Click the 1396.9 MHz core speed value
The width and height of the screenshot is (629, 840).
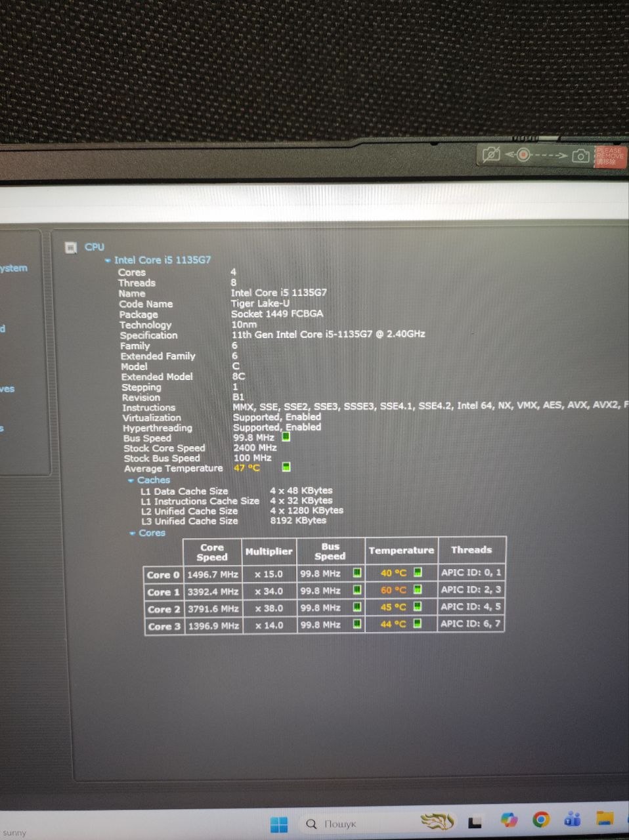tap(213, 625)
